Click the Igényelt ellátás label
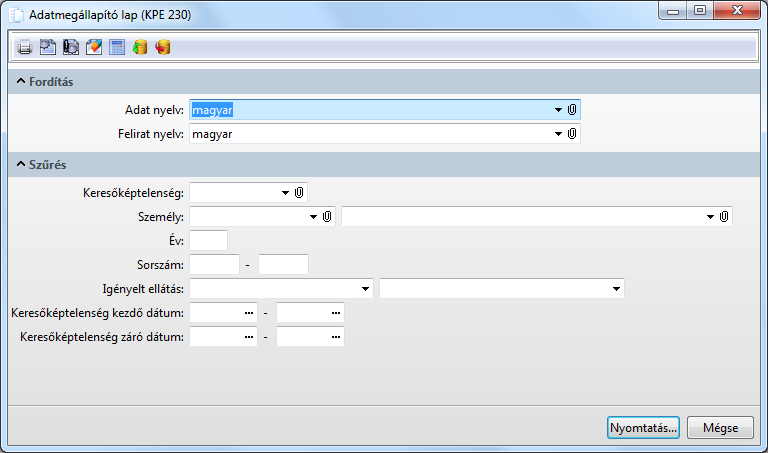The image size is (768, 453). click(143, 289)
